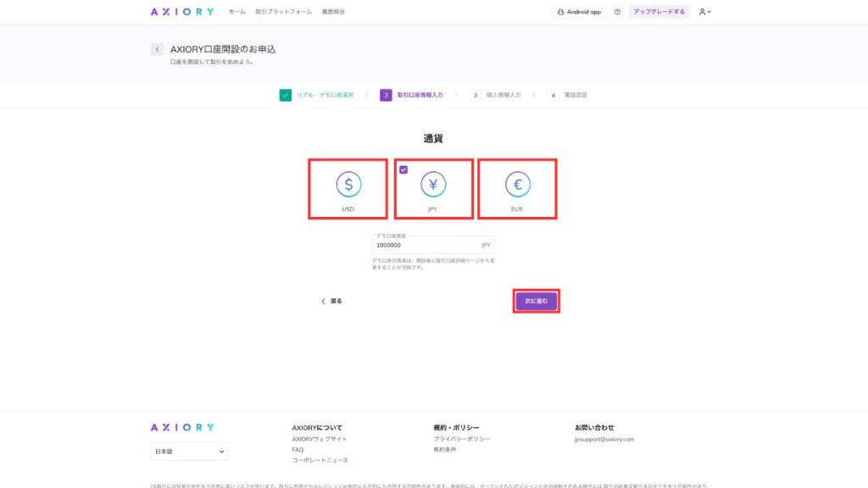Screen dimensions: 868x488
Task: Expand the footer language dropdown chevron
Action: click(x=220, y=451)
